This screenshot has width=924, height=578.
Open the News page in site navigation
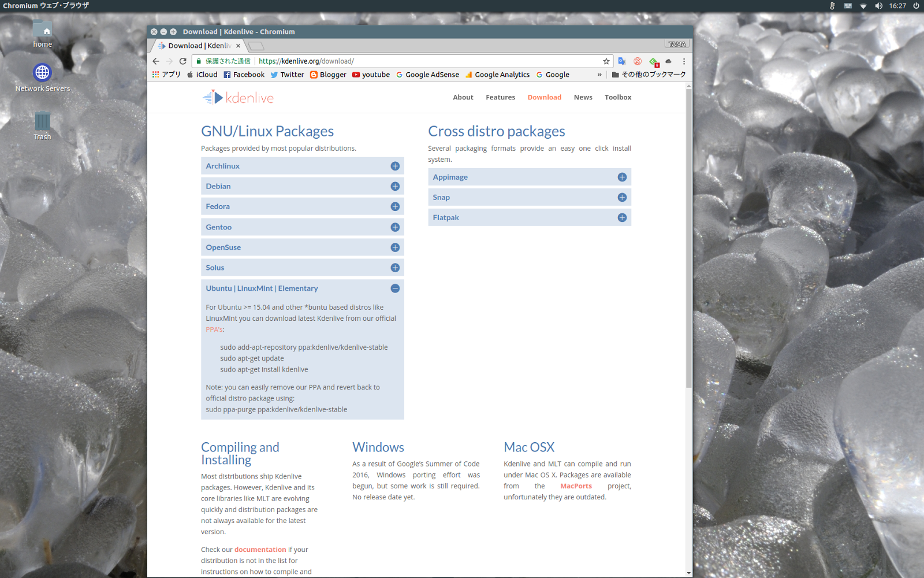[583, 97]
